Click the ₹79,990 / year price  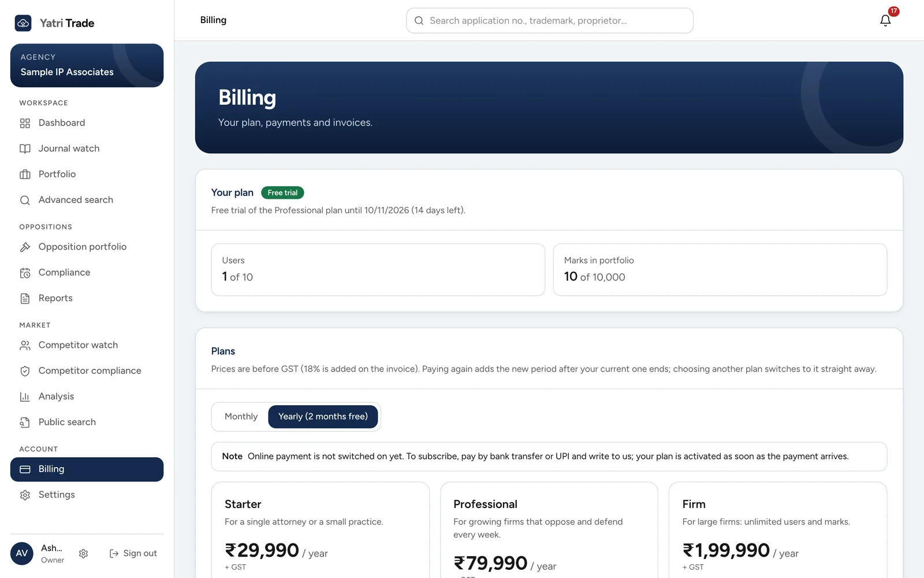coord(505,564)
